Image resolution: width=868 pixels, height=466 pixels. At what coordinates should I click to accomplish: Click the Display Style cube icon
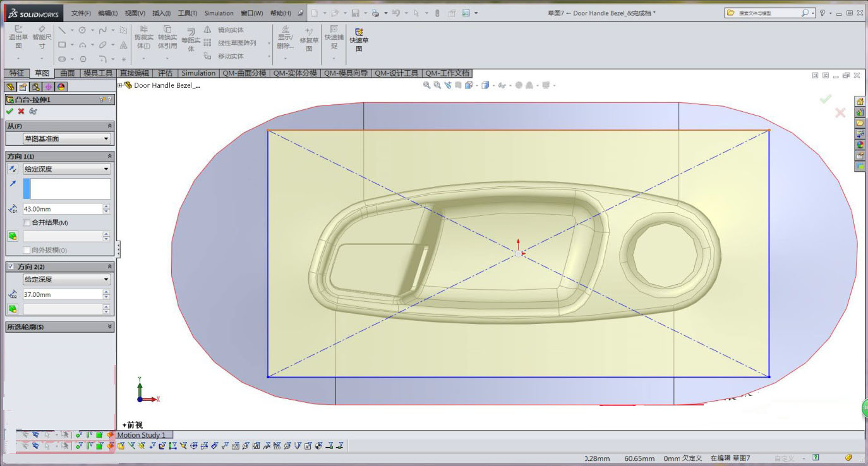tap(485, 85)
